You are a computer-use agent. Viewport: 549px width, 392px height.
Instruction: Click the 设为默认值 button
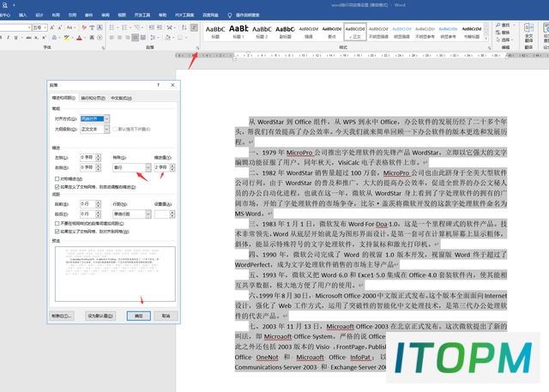100,316
